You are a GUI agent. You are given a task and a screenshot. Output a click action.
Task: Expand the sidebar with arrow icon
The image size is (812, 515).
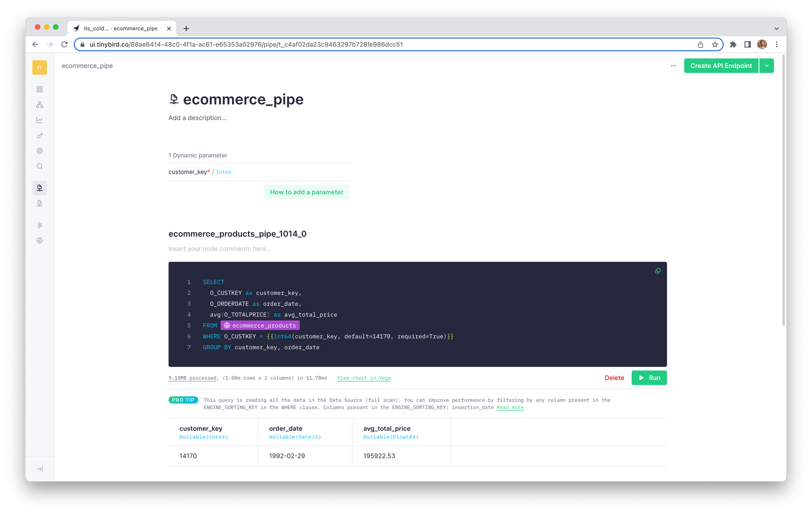[x=39, y=469]
